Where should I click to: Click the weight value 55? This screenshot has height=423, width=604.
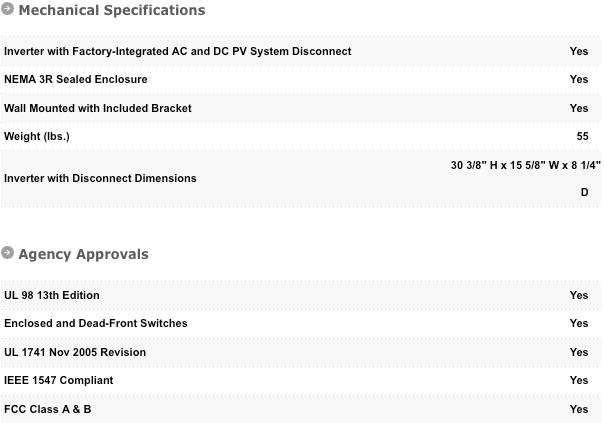[x=582, y=136]
